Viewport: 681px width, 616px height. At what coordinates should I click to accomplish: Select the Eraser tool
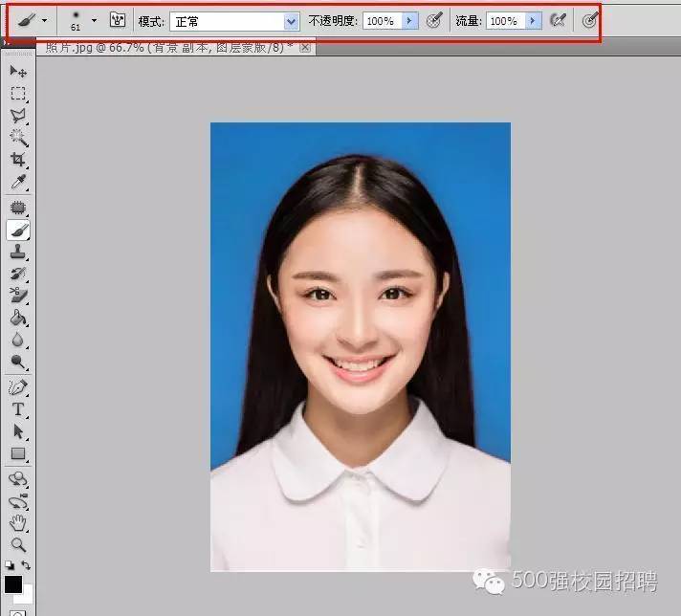(x=18, y=296)
